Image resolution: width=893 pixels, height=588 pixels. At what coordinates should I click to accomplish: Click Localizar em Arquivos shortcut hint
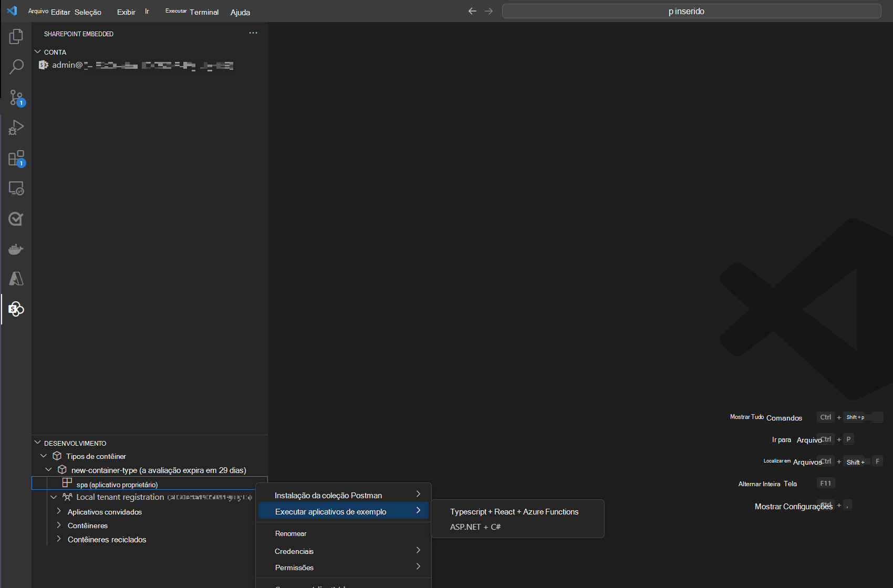point(793,461)
